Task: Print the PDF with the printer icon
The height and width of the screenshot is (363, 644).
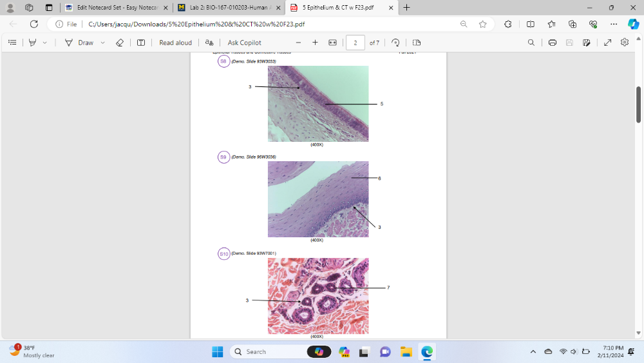Action: (x=553, y=43)
